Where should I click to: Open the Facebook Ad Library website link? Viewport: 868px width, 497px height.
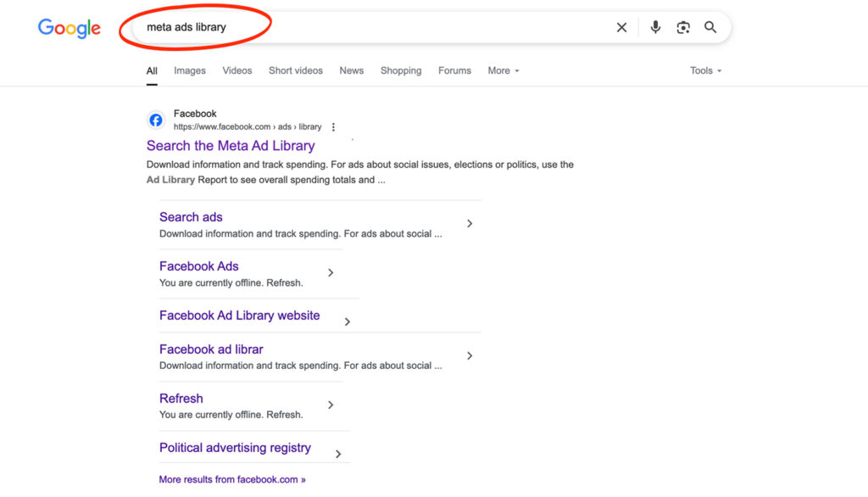click(240, 316)
